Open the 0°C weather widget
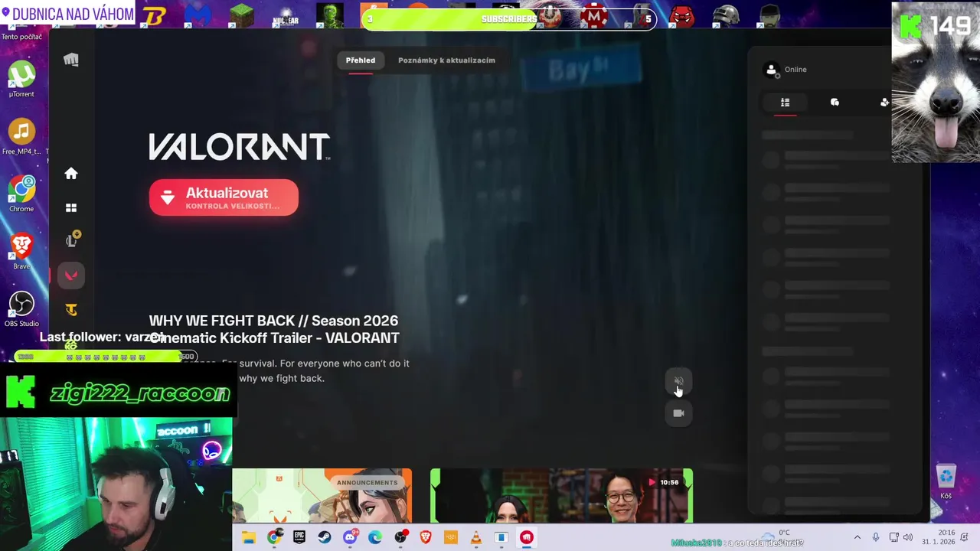980x551 pixels. (778, 537)
